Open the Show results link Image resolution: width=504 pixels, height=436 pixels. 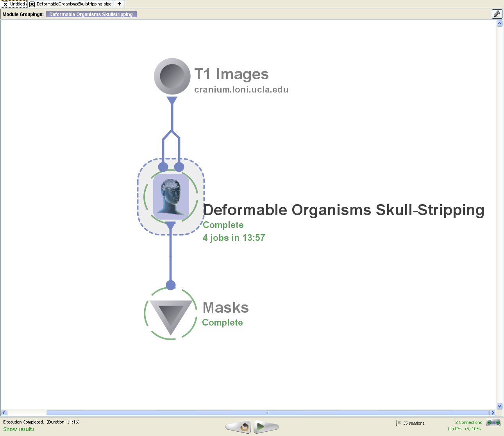(19, 429)
